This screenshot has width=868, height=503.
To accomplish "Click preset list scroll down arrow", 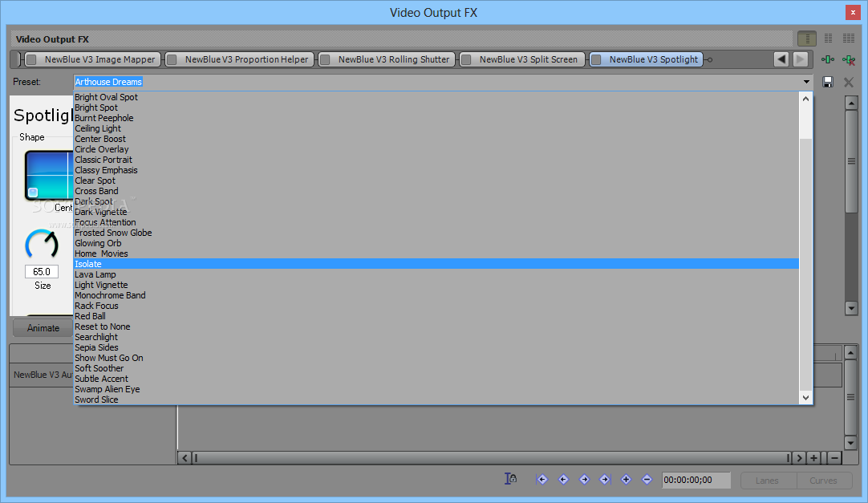I will [x=805, y=397].
